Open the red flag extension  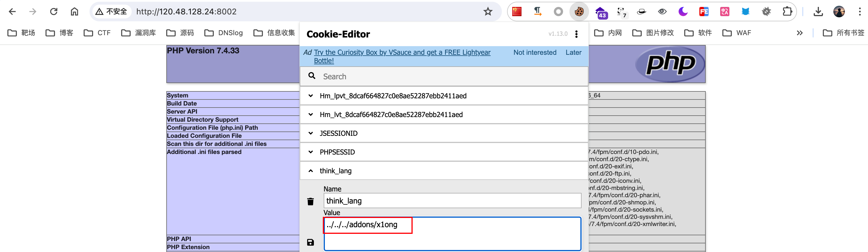(517, 12)
